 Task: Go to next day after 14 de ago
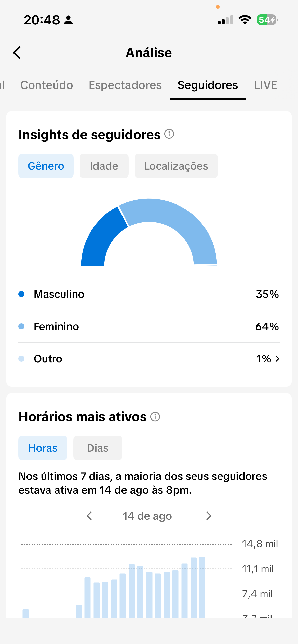pyautogui.click(x=209, y=516)
